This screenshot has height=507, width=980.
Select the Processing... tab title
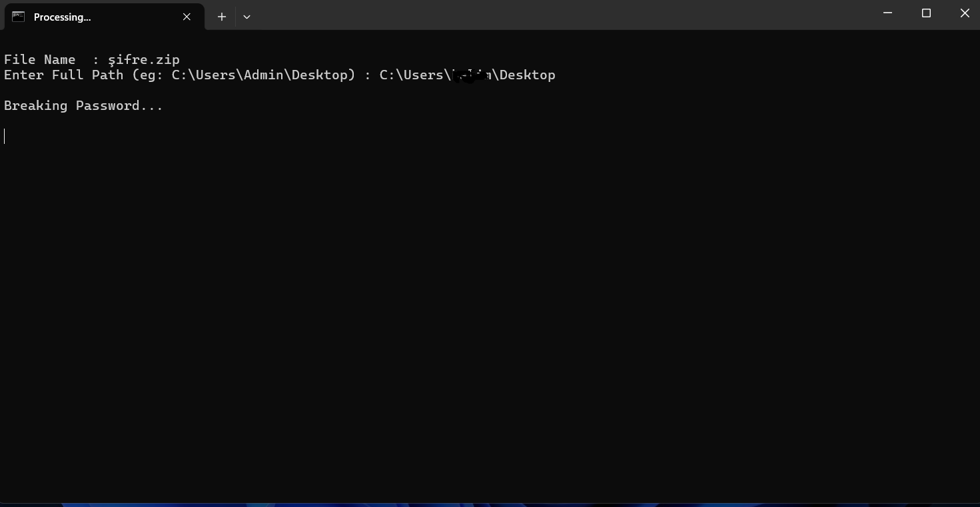[x=62, y=17]
